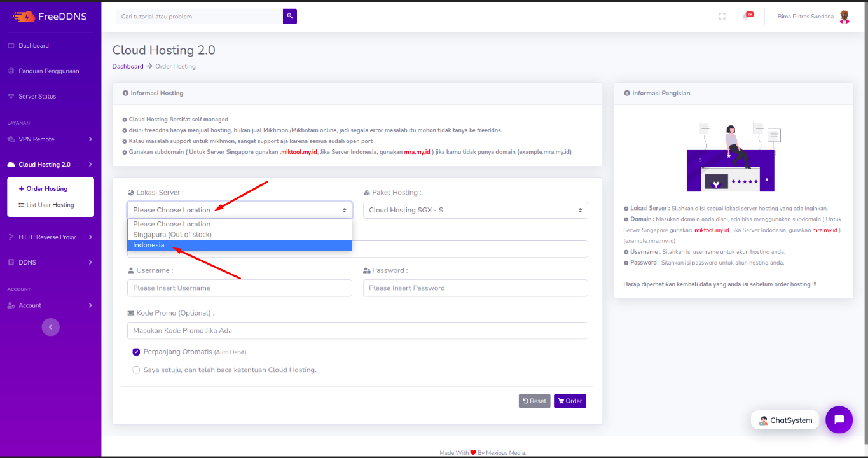Click the Dashboard breadcrumb link
The width and height of the screenshot is (868, 458).
[x=127, y=66]
